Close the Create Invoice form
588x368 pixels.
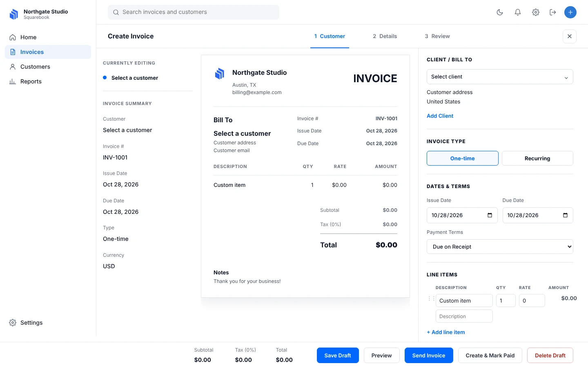coord(570,36)
